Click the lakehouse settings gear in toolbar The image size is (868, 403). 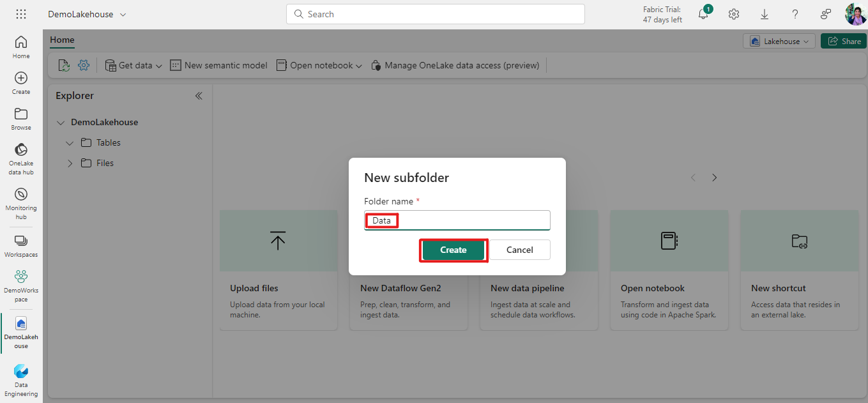tap(83, 65)
